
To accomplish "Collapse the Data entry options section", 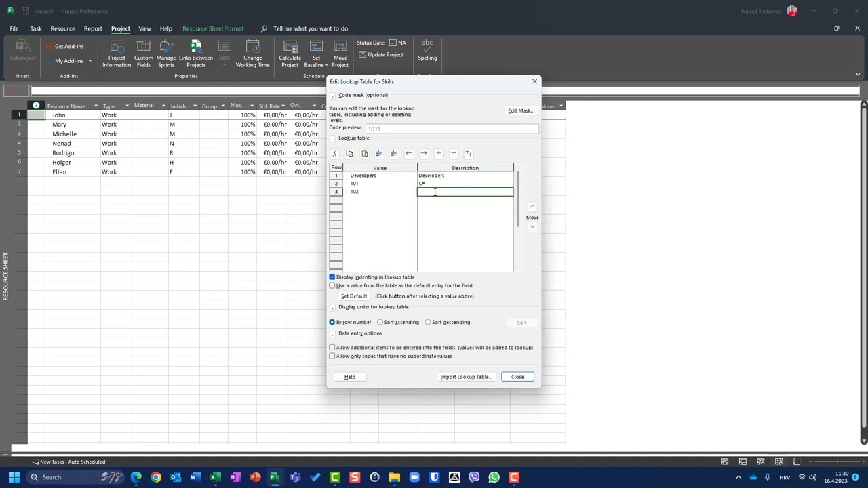I will click(332, 334).
